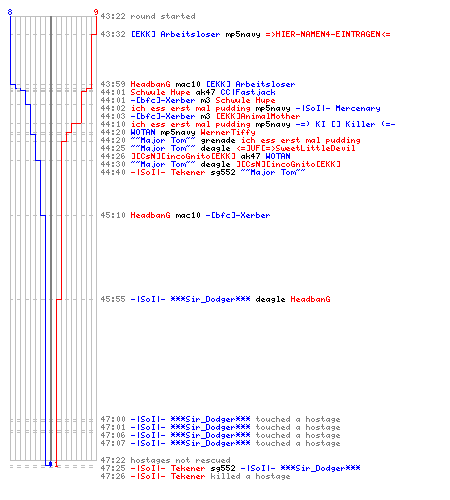Screen dimensions: 450x500
Task: Select 47:22 hostages not rescued entry
Action: (x=166, y=460)
